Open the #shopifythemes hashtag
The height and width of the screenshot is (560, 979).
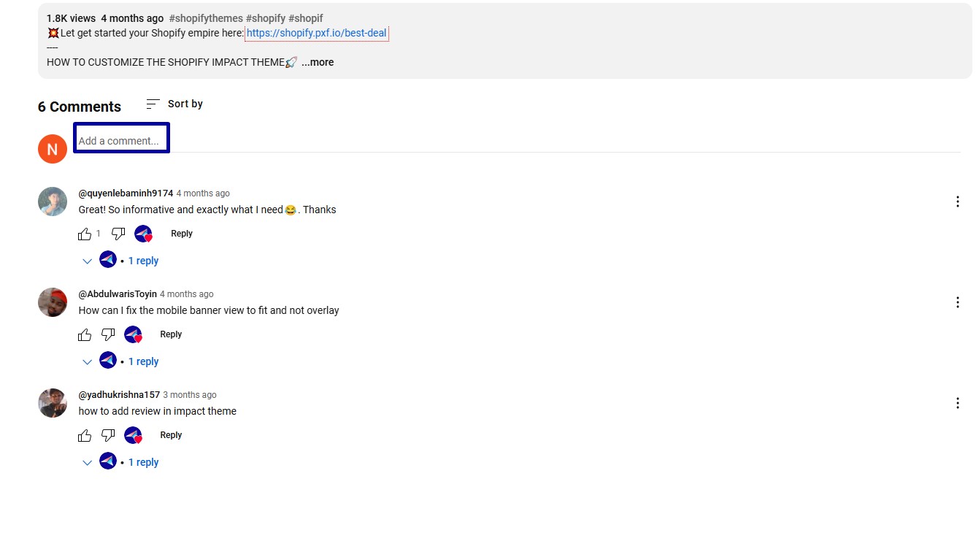[205, 18]
